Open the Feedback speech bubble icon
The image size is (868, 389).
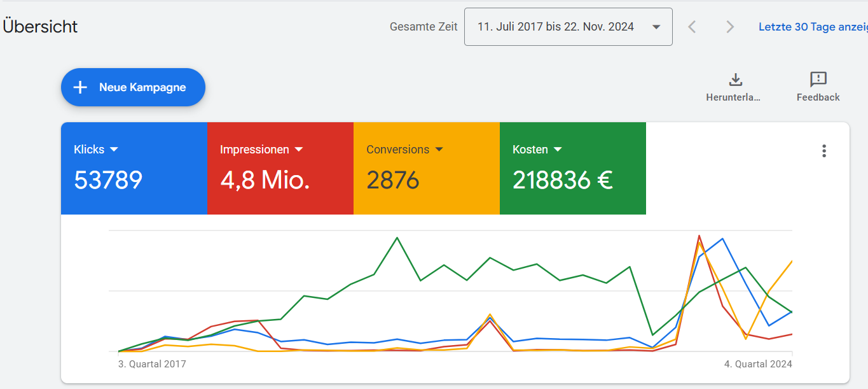click(x=818, y=80)
